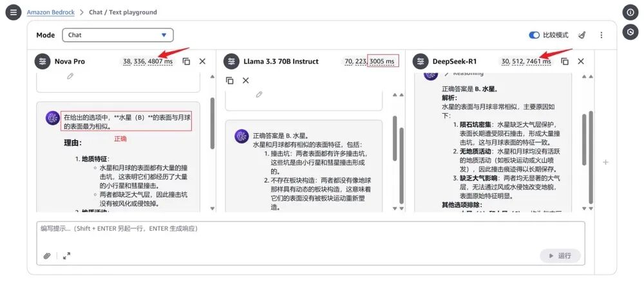View Llama metrics 70, 223, 3005 ms

[370, 62]
